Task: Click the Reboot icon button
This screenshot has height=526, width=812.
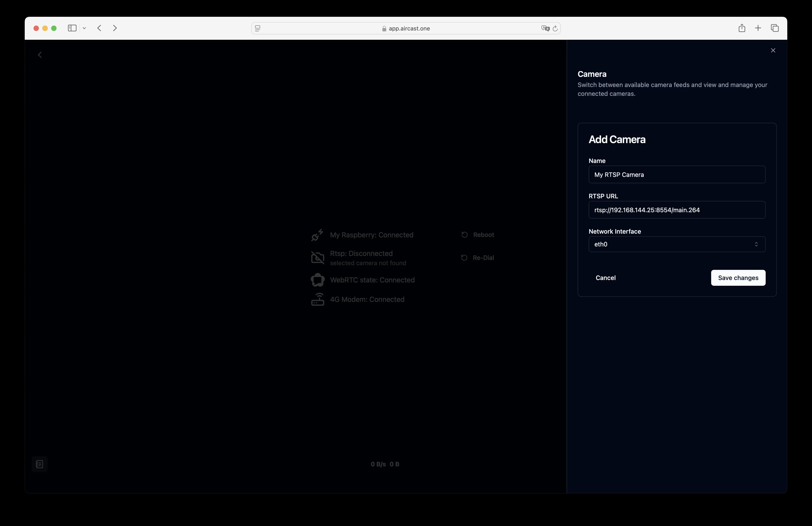Action: (x=464, y=235)
